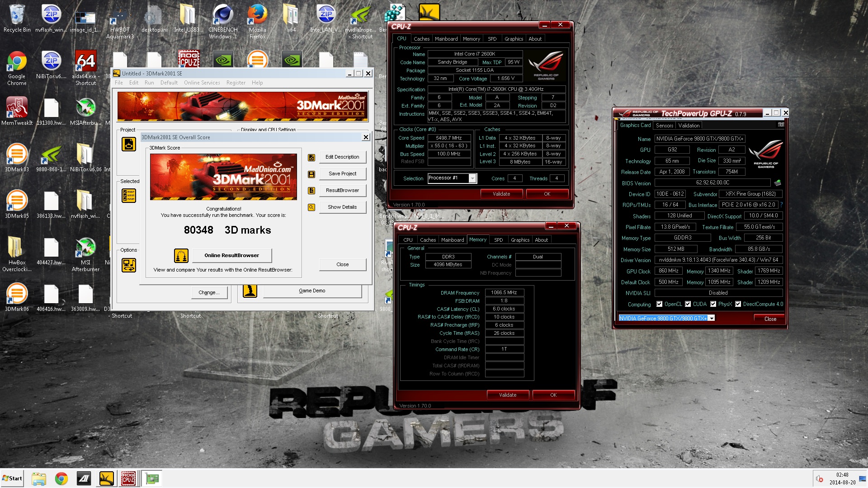This screenshot has height=488, width=868.
Task: Open nvidiaInspector shortcut on desktop
Action: pyautogui.click(x=361, y=21)
